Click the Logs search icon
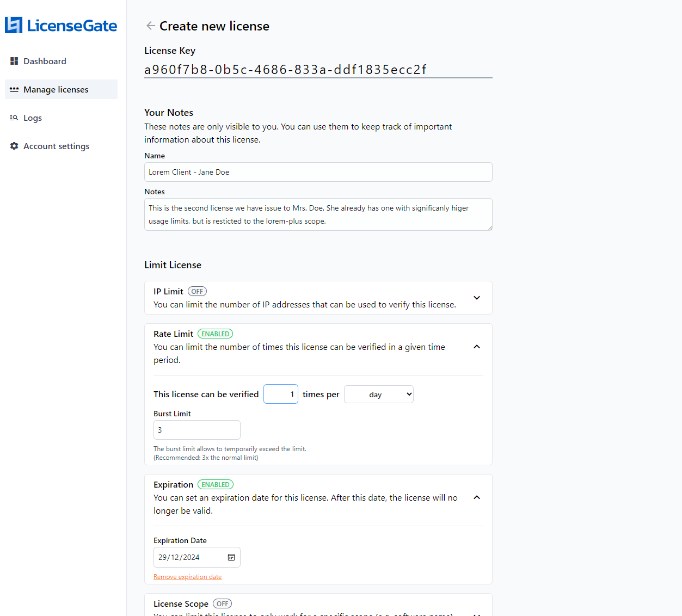Screen dimensions: 682x616 [x=14, y=118]
